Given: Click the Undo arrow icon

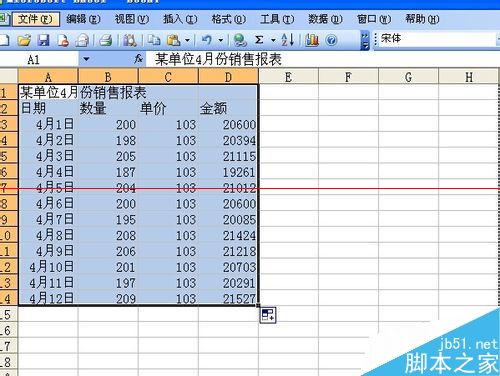Looking at the screenshot, I should pos(207,40).
